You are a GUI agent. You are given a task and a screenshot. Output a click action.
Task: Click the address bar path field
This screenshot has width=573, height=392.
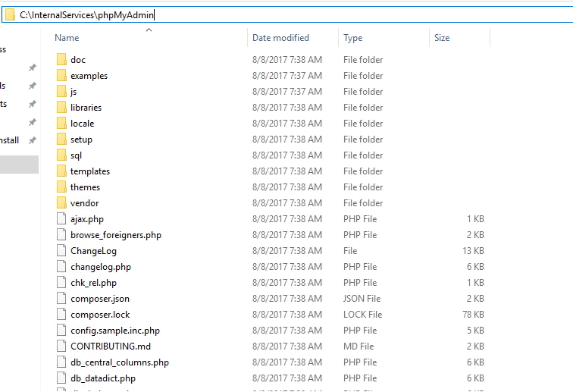289,14
